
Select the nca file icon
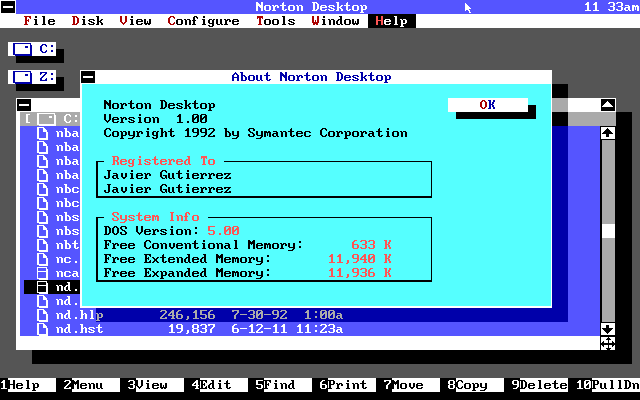[x=42, y=273]
